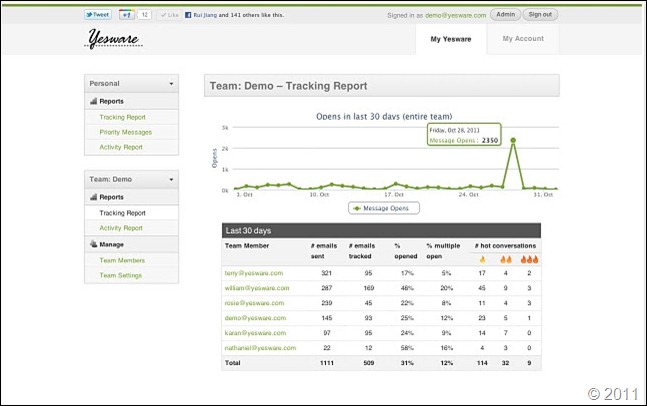The height and width of the screenshot is (406, 647).
Task: Open Priority Messages under Personal
Action: click(125, 132)
